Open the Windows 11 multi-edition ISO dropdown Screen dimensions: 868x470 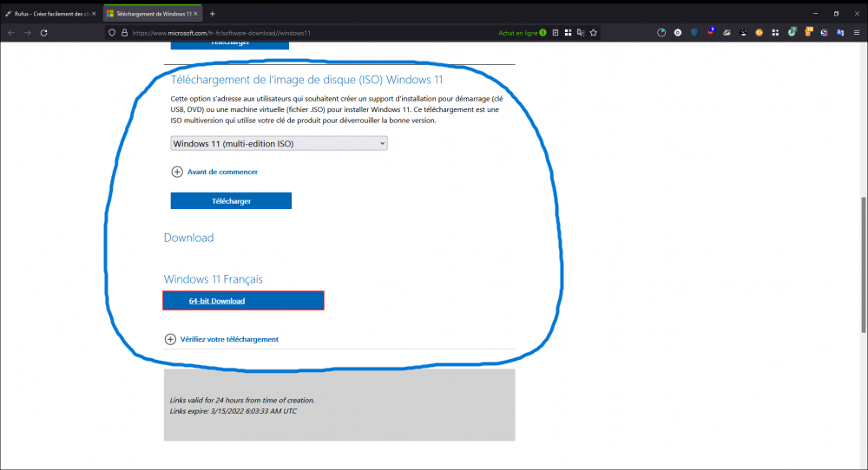click(279, 143)
